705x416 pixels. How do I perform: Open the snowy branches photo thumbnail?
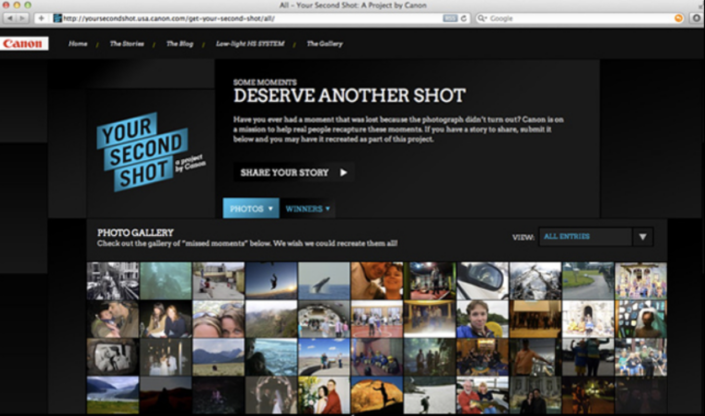point(535,281)
